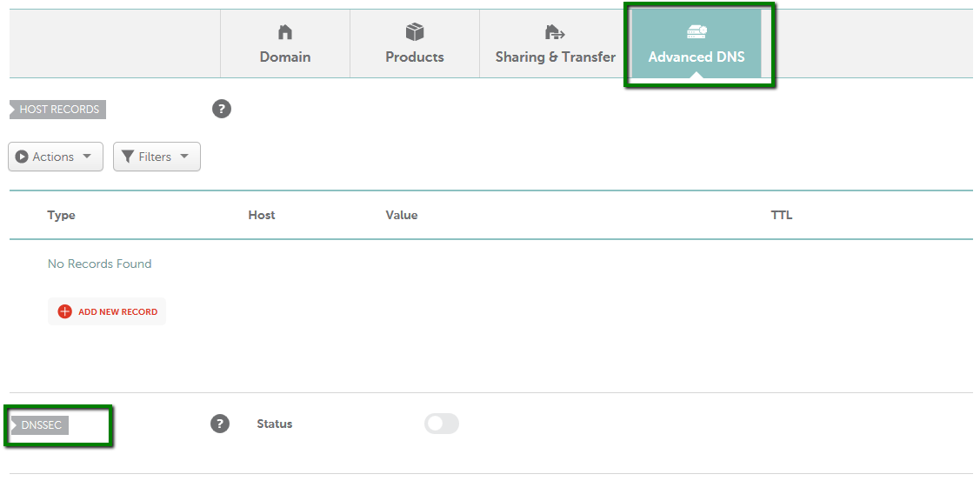Click Add New Record button

click(107, 311)
